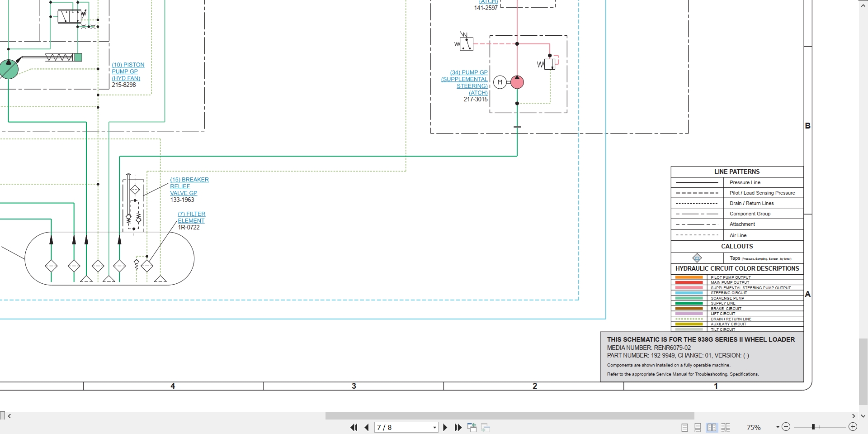This screenshot has width=868, height=434.
Task: Click the part number 217-3015 text
Action: click(476, 99)
